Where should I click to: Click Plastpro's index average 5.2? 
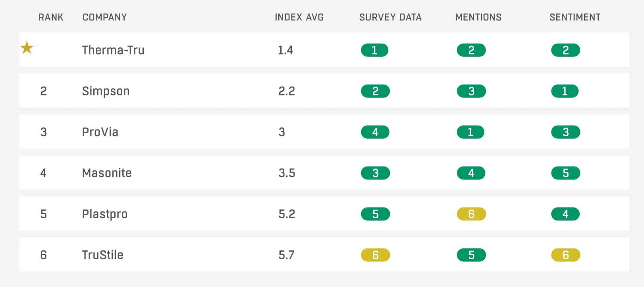(287, 214)
